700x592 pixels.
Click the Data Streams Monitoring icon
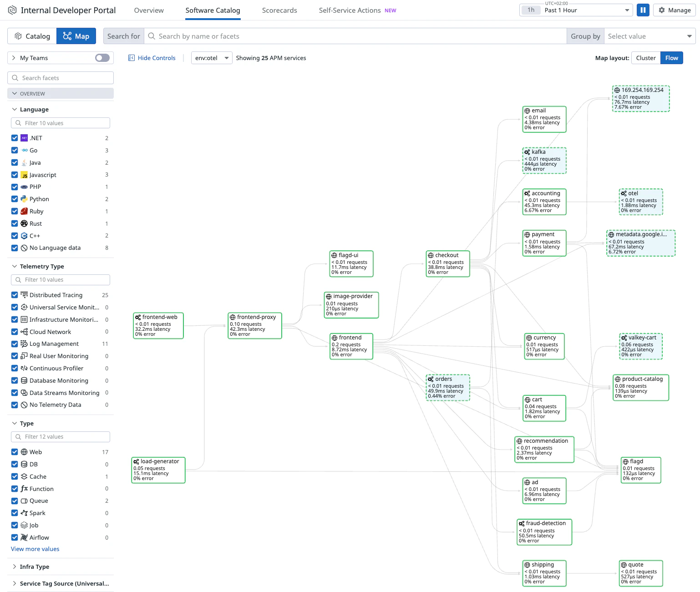click(x=25, y=393)
